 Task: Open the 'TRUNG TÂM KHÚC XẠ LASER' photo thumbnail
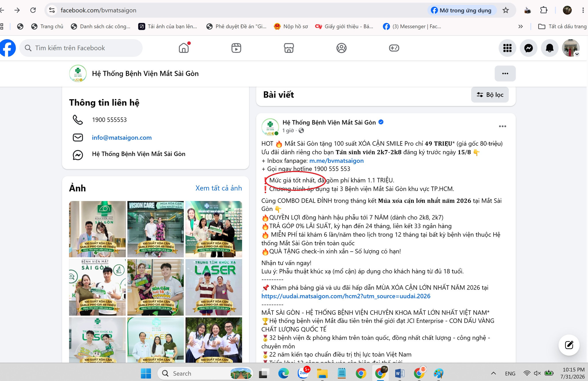coord(214,287)
